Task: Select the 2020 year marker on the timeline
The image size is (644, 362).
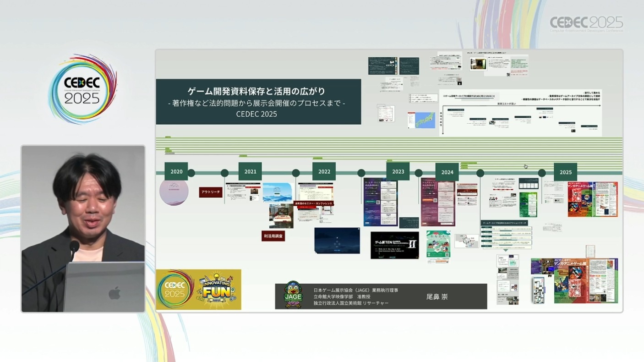Action: click(x=176, y=172)
